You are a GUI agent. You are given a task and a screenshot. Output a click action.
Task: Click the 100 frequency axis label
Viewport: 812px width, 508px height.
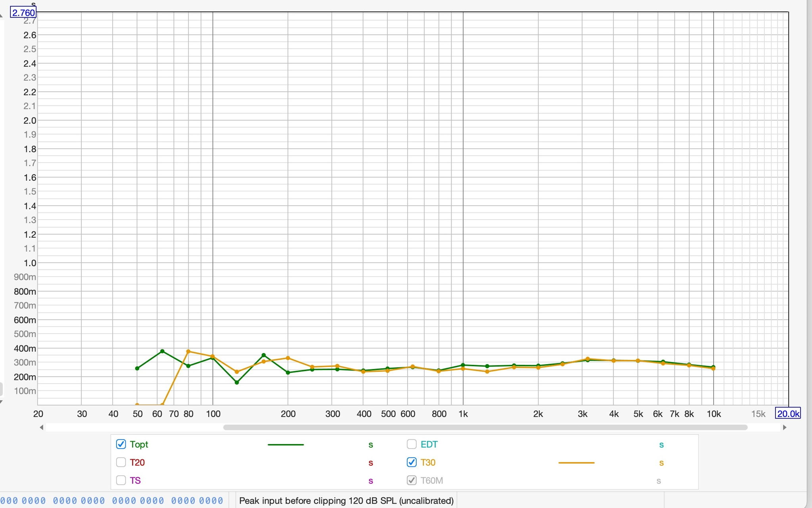tap(213, 414)
